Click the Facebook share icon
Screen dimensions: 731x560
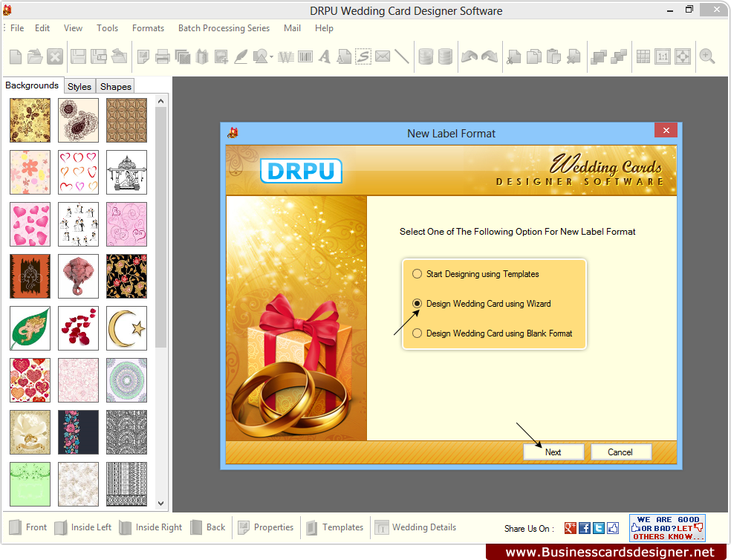[585, 528]
